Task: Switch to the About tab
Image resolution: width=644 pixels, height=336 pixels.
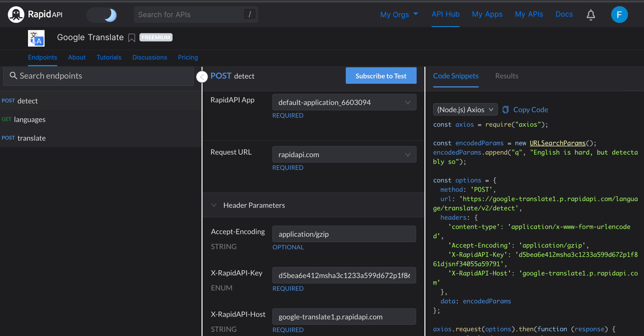Action: pyautogui.click(x=77, y=58)
